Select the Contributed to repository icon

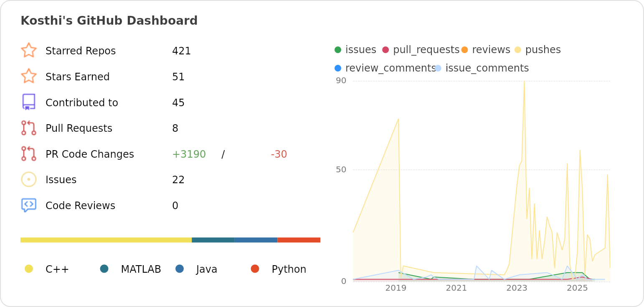click(29, 102)
